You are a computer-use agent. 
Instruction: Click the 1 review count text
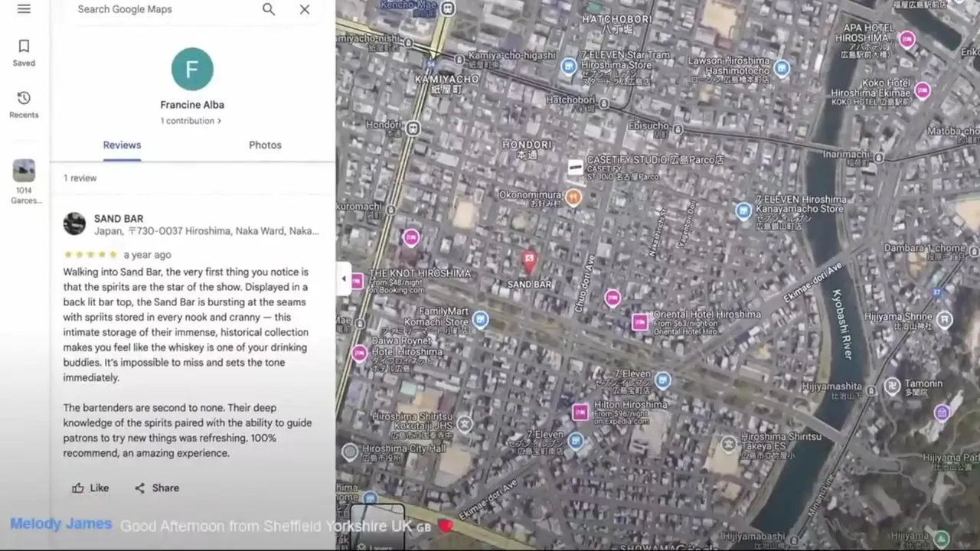click(80, 178)
